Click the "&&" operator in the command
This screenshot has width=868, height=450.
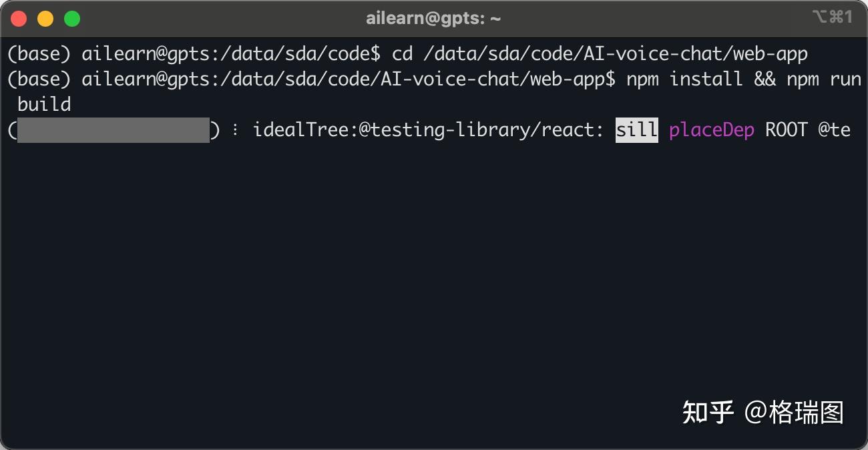click(765, 79)
